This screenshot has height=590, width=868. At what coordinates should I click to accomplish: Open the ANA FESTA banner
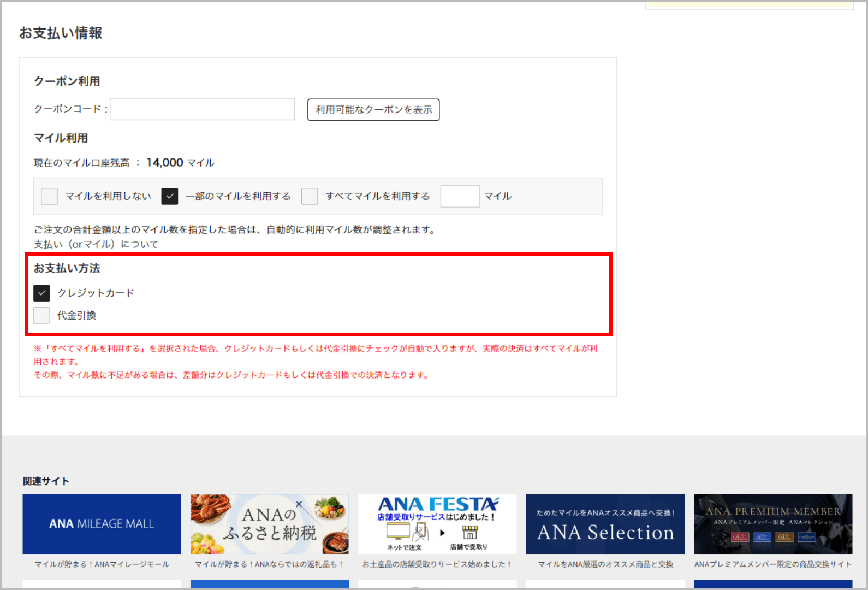[437, 524]
